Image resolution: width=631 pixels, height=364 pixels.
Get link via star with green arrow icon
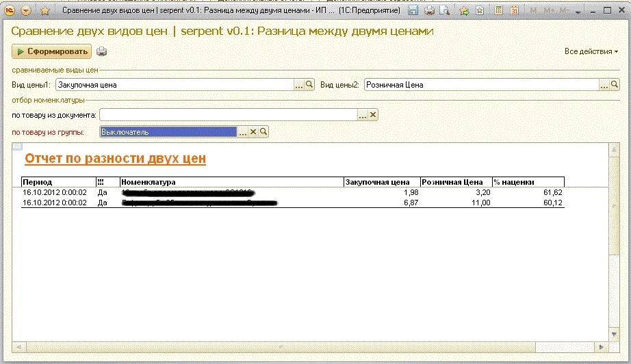click(x=464, y=11)
